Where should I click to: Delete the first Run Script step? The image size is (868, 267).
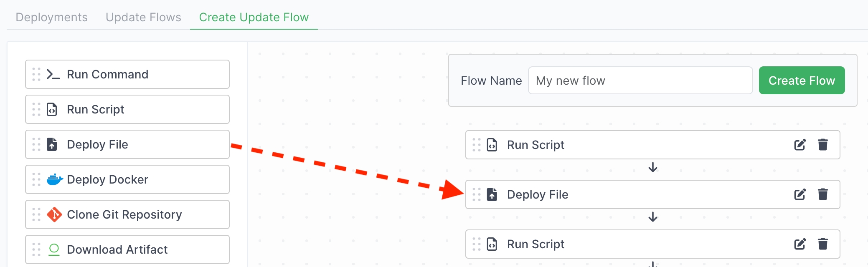click(822, 145)
